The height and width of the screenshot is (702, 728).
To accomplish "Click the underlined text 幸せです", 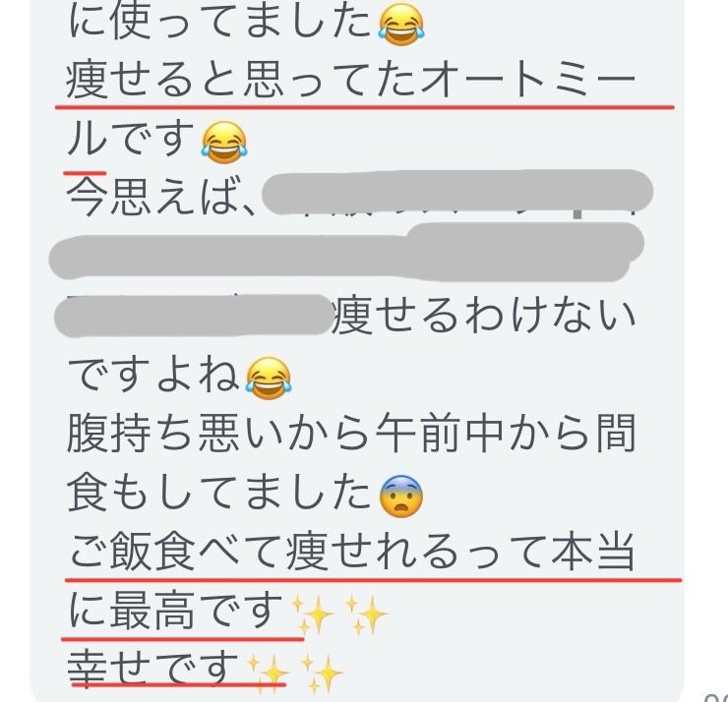I will (153, 669).
